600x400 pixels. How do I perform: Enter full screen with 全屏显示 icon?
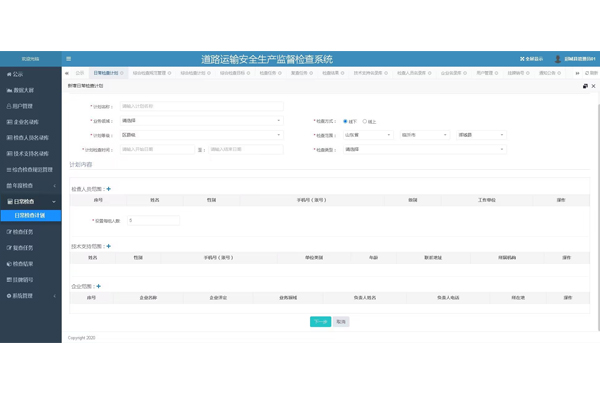tap(530, 59)
